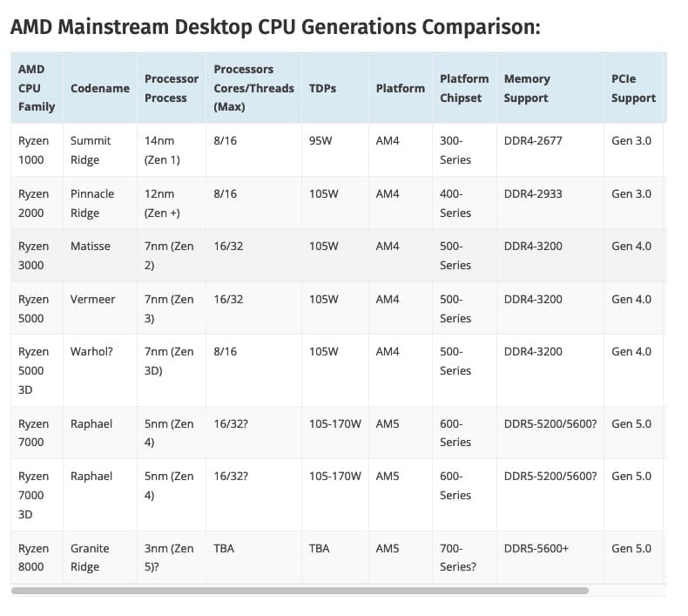Click the 'Processor Process' column header

[172, 88]
